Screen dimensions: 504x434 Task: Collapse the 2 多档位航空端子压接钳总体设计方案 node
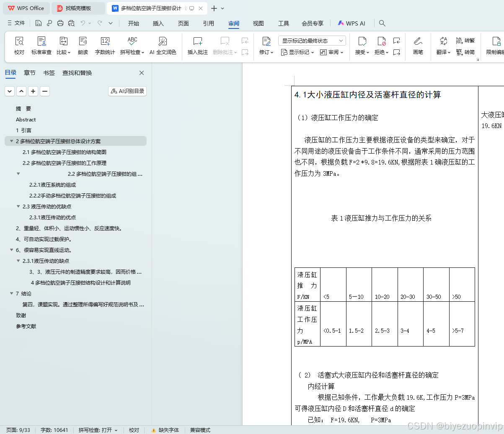coord(11,141)
